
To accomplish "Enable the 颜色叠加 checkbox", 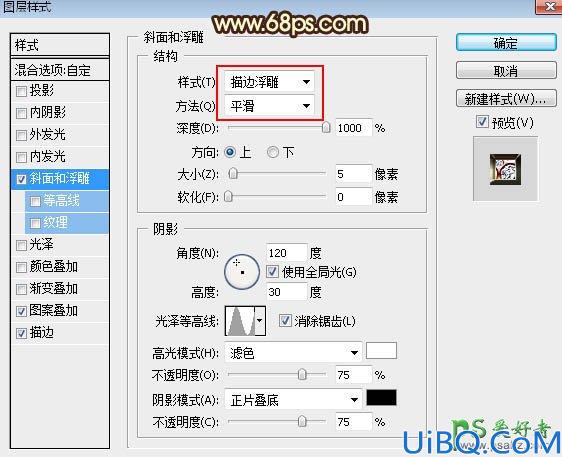I will click(x=22, y=267).
